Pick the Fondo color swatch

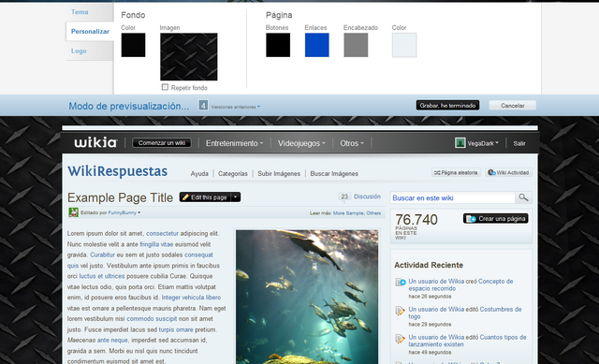[x=133, y=45]
